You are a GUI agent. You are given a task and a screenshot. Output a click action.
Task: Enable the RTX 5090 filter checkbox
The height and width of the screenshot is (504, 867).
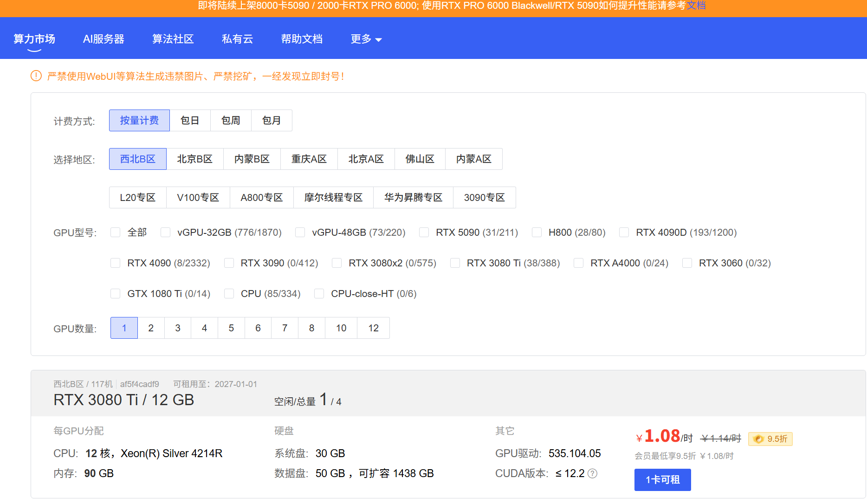pyautogui.click(x=424, y=233)
